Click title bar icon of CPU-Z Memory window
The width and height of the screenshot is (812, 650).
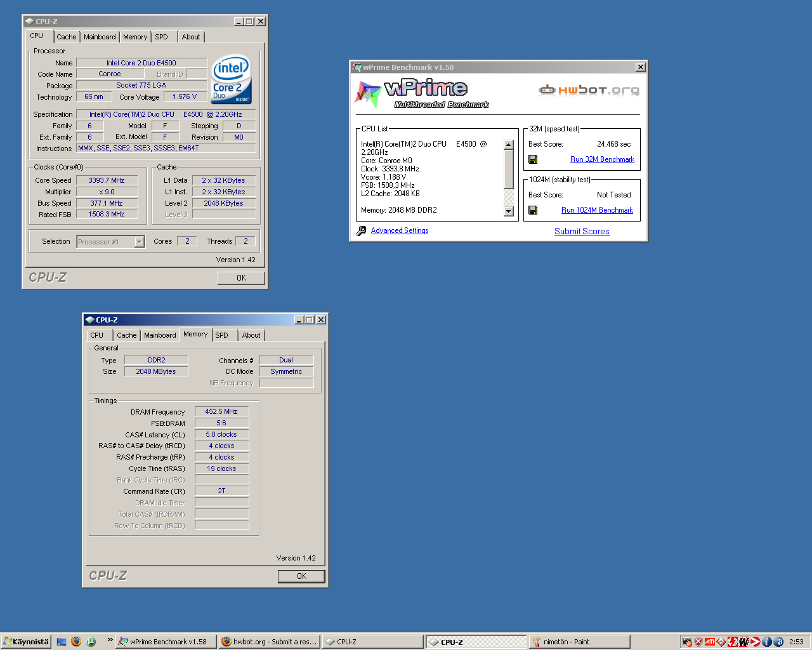(89, 320)
